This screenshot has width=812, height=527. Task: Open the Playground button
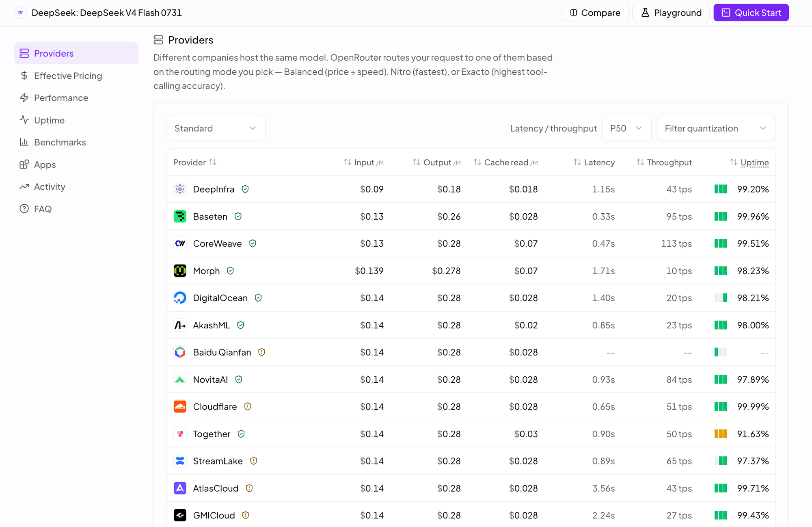pyautogui.click(x=671, y=13)
